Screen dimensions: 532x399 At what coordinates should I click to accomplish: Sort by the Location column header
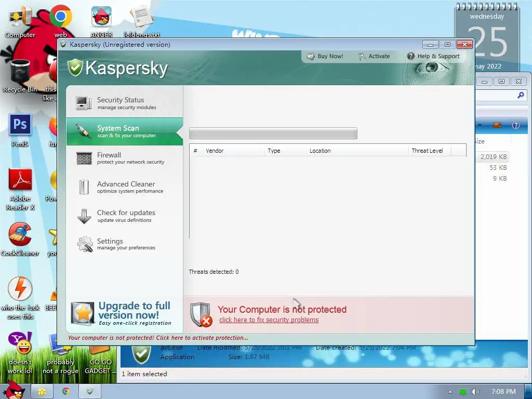(x=357, y=151)
